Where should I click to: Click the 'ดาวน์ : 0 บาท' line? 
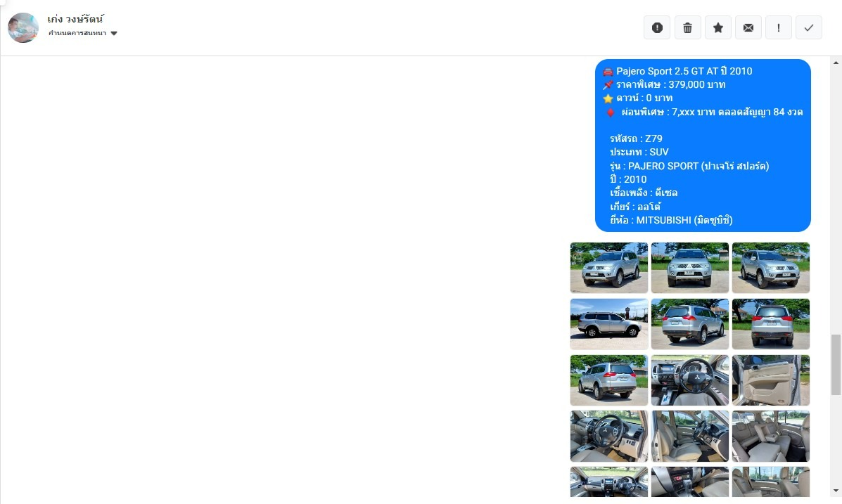pyautogui.click(x=644, y=98)
